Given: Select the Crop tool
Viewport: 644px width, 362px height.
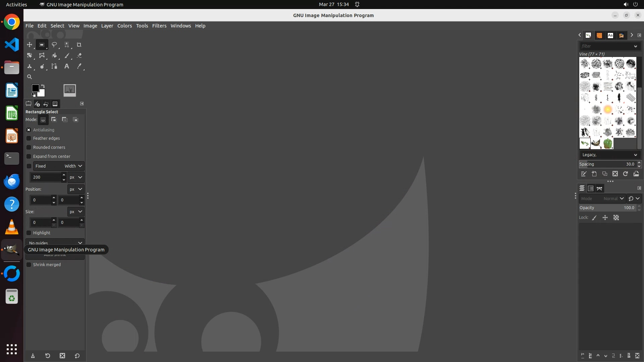Looking at the screenshot, I should [x=79, y=45].
